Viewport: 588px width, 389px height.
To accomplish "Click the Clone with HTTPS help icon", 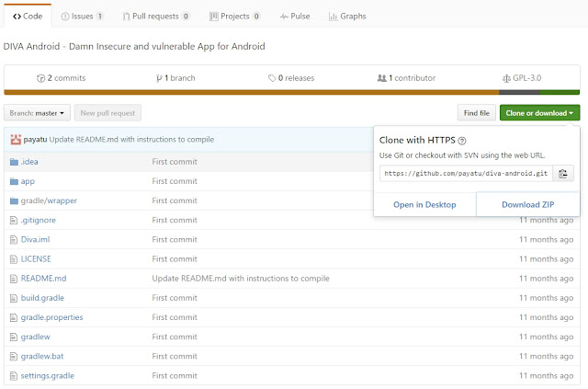I will 462,141.
